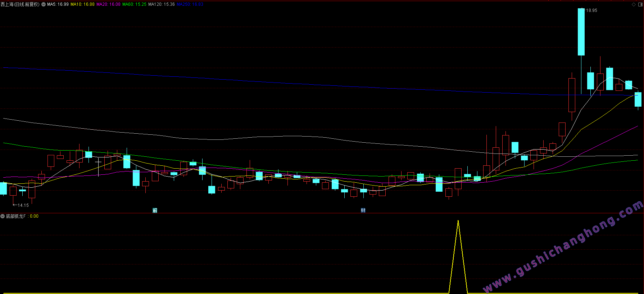Click the 底部抓龙F indicator name
644x294 pixels.
click(16, 216)
